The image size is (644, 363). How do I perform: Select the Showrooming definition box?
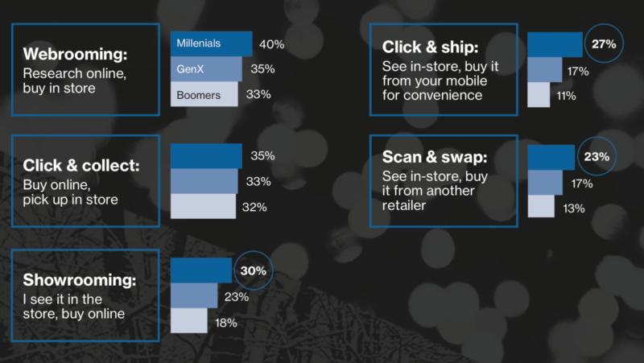coord(86,295)
